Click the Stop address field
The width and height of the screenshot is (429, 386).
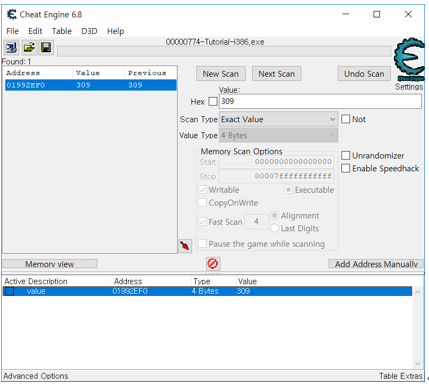click(x=276, y=176)
